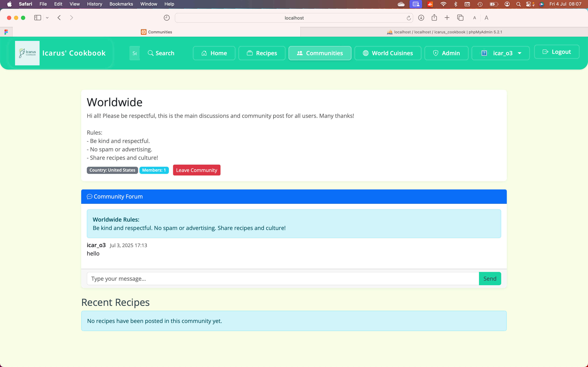
Task: Click the Admin shield icon
Action: click(436, 53)
